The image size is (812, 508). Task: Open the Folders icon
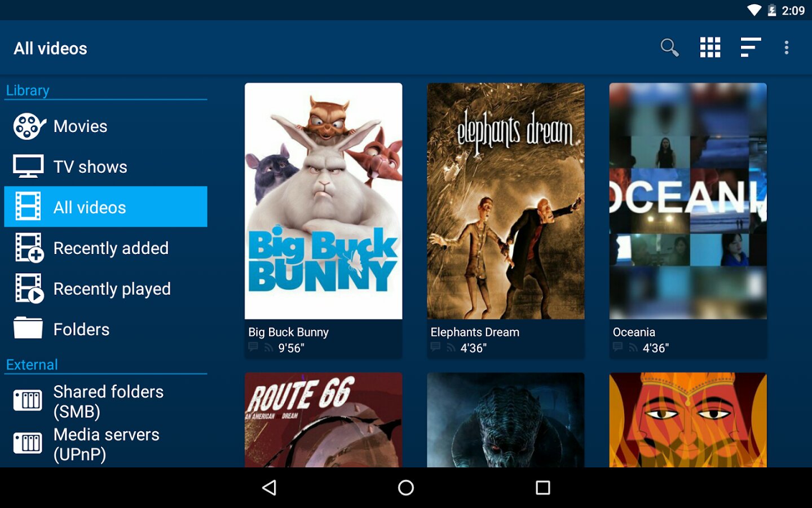point(28,329)
